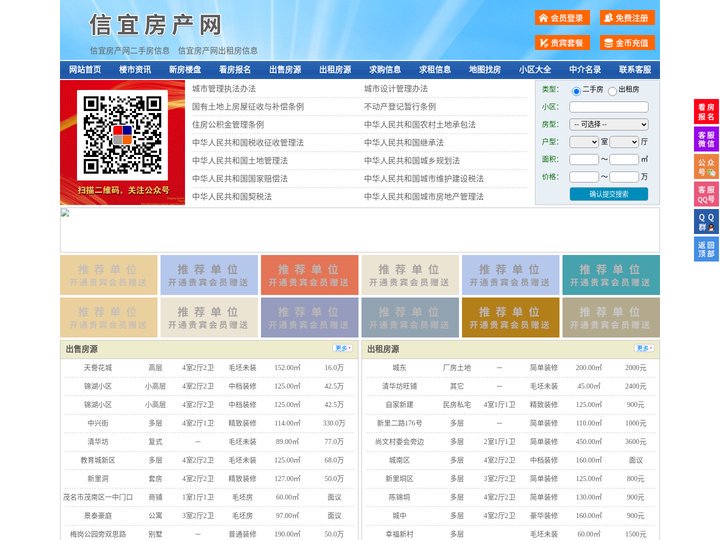Open the 出租房源 nav item
This screenshot has height=540, width=720.
[x=335, y=70]
